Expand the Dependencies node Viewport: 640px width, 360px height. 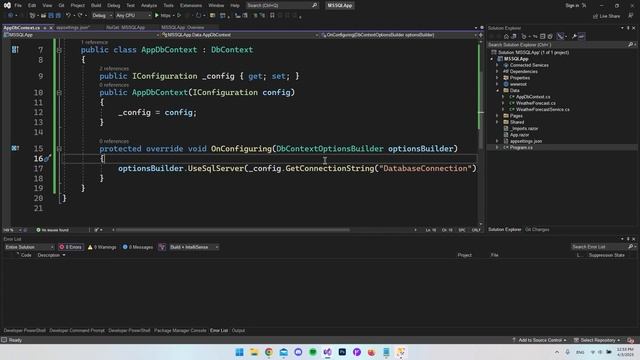(498, 71)
